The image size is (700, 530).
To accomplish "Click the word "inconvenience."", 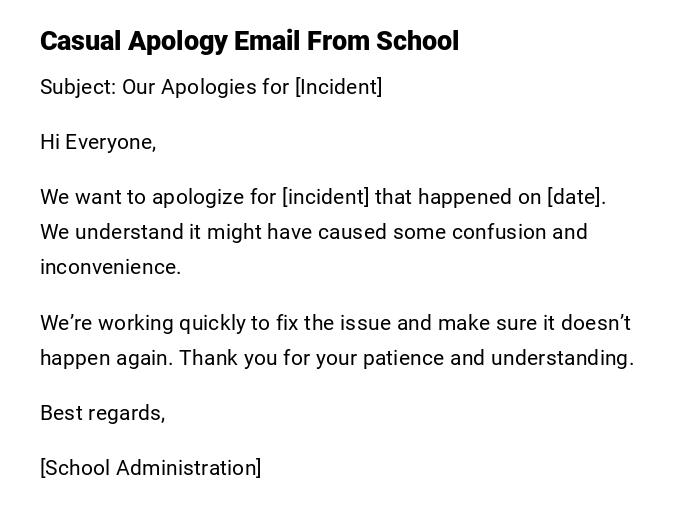I will (x=110, y=267).
